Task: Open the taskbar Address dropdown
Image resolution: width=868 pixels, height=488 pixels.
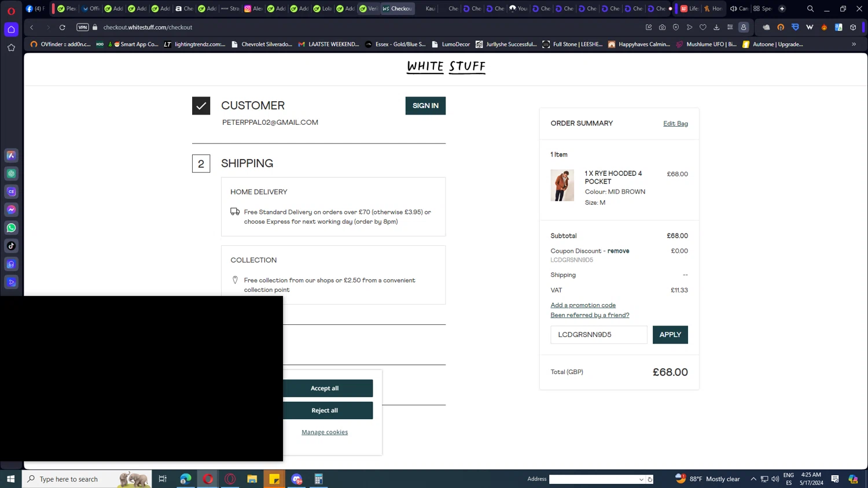Action: (x=641, y=479)
